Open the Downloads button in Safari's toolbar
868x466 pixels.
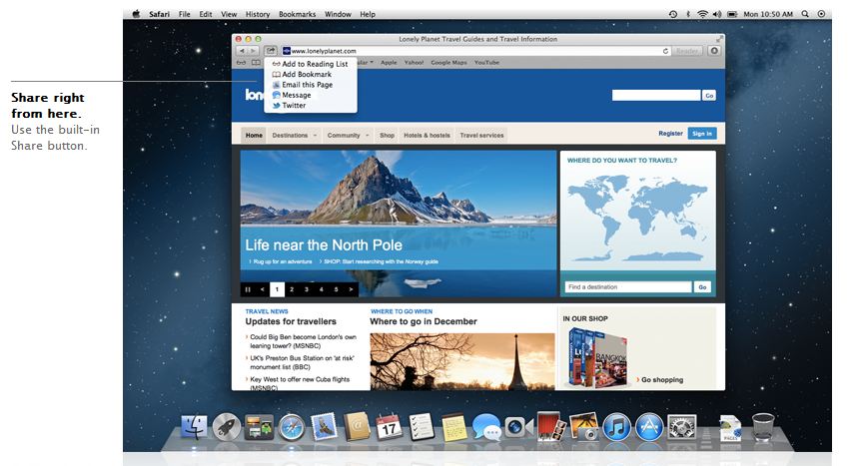[x=714, y=51]
